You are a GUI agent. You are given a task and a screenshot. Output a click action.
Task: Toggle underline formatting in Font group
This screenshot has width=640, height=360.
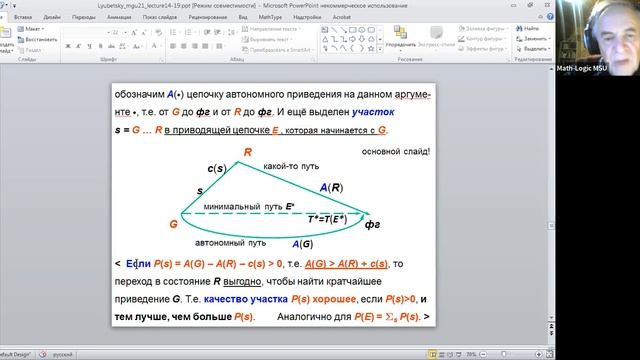point(89,47)
